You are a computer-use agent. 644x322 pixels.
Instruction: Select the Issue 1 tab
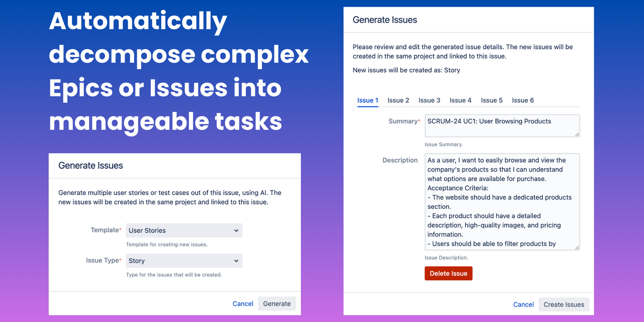click(x=368, y=101)
